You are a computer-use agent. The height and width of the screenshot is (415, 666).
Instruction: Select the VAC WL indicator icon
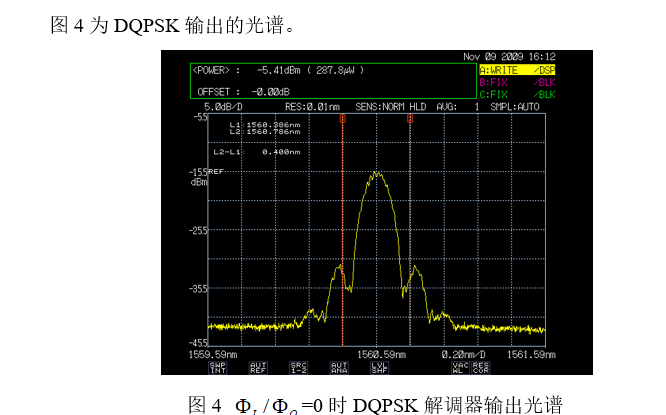point(460,368)
